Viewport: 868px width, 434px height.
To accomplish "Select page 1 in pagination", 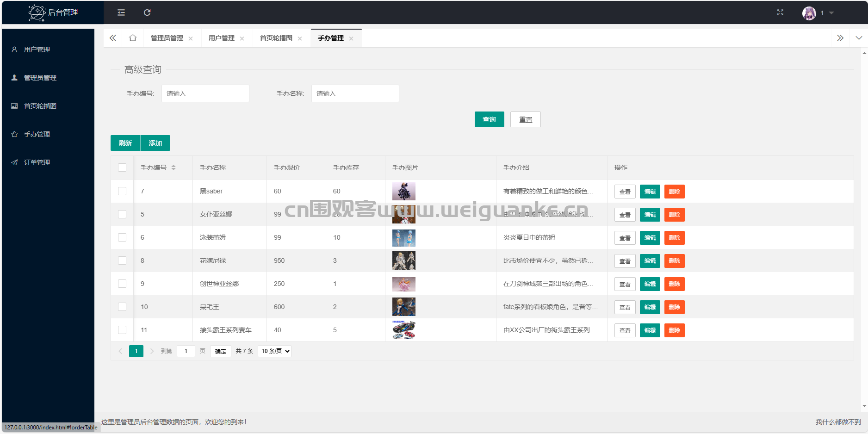I will pyautogui.click(x=136, y=351).
